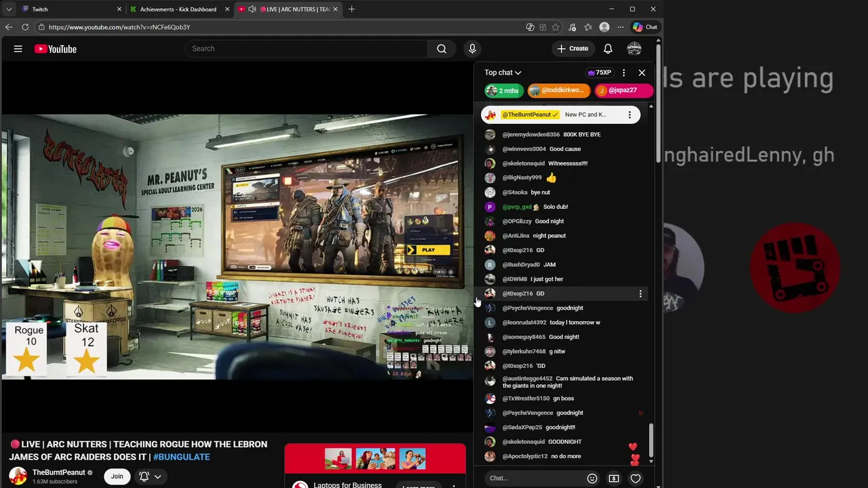Go to the YouTube home logo

pyautogui.click(x=55, y=49)
